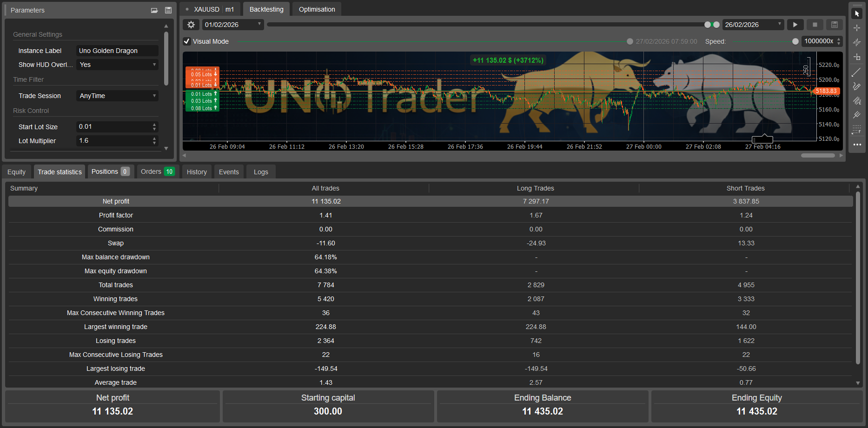
Task: Switch to the Optimisation tab
Action: click(x=317, y=9)
